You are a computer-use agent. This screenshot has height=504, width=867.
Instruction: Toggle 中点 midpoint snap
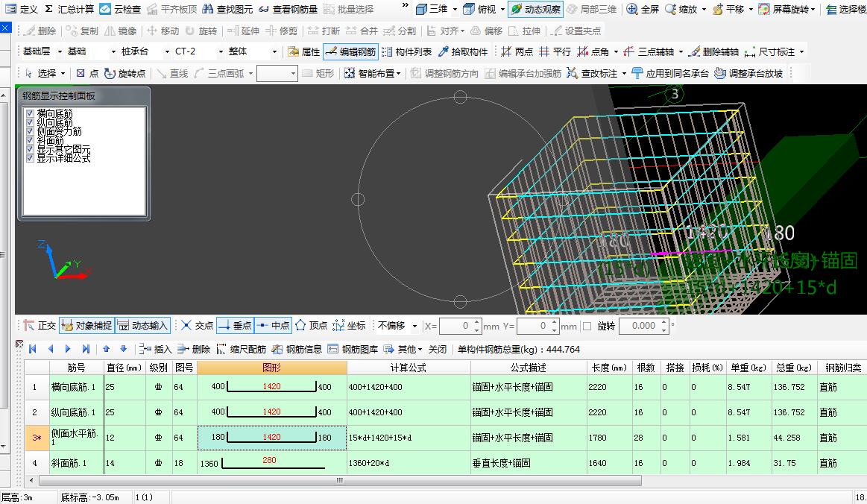coord(273,325)
